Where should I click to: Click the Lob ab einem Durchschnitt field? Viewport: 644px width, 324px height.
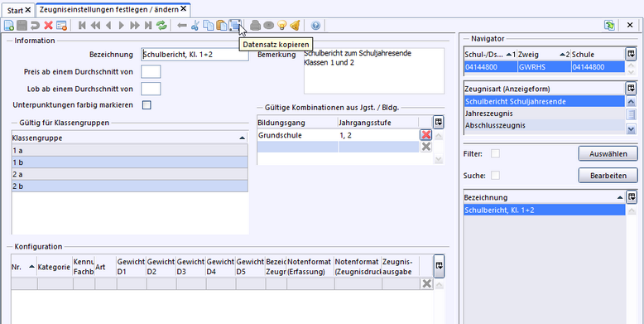pos(151,89)
